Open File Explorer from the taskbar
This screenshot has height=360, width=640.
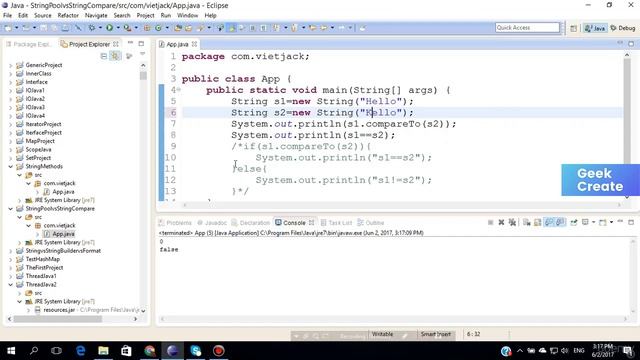103,351
